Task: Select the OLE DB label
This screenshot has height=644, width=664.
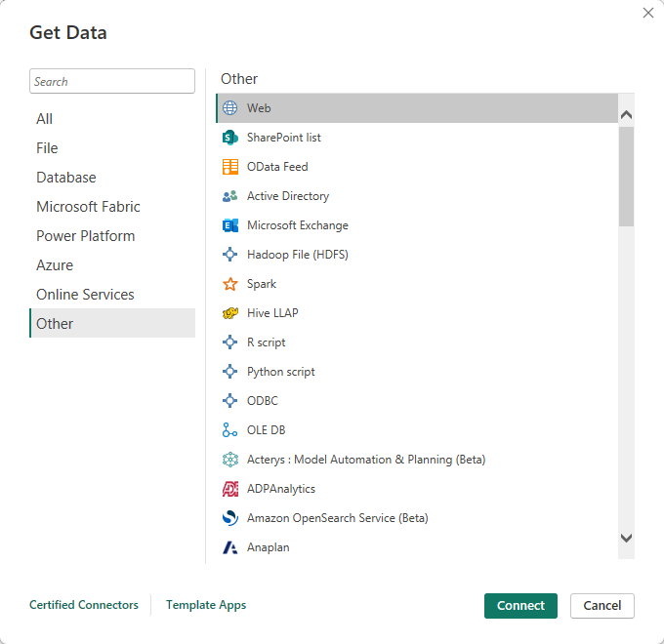Action: point(266,430)
